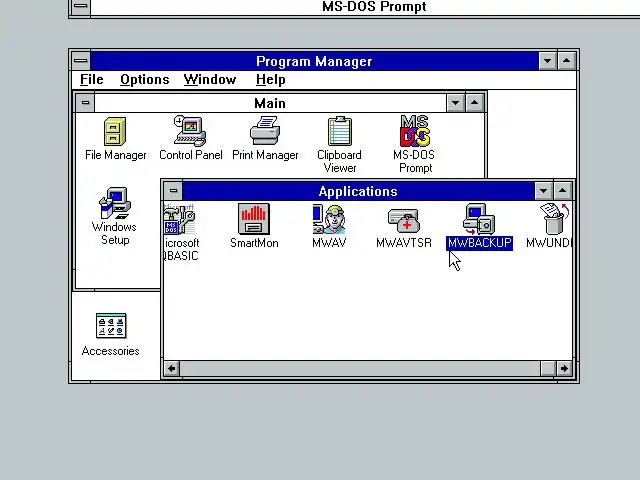Click the Applications window title bar
Screen dimensions: 640x480
(358, 191)
